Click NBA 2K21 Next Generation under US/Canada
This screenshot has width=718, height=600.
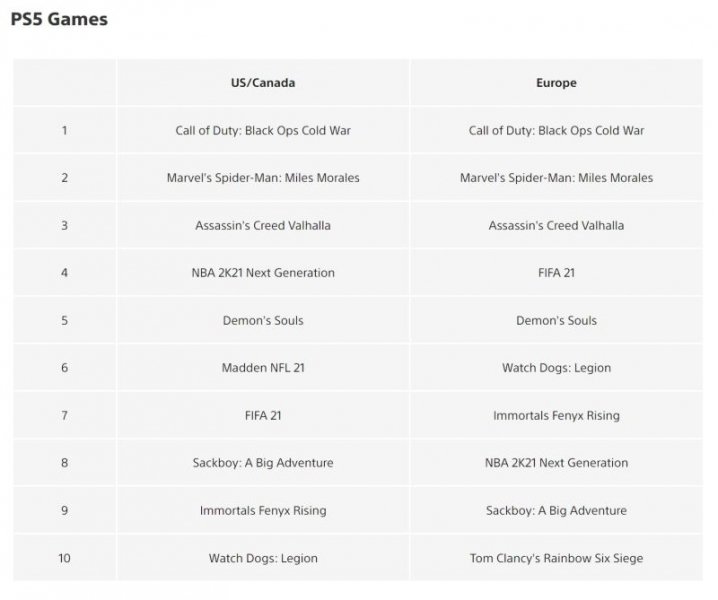pyautogui.click(x=263, y=273)
